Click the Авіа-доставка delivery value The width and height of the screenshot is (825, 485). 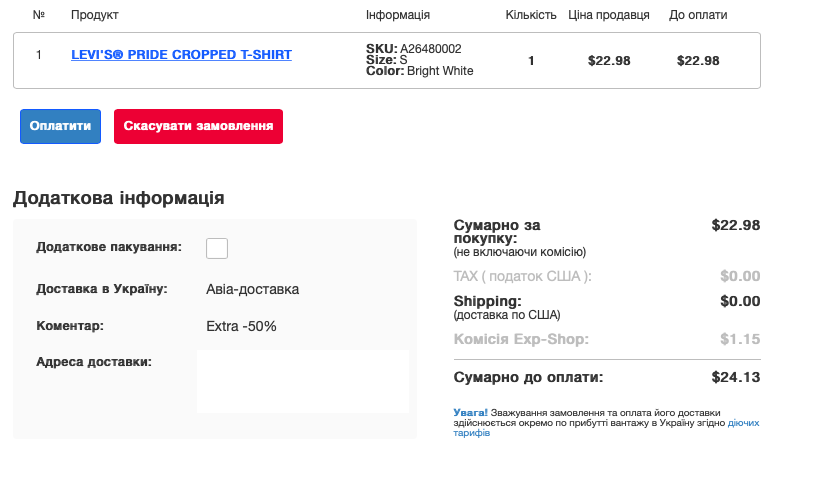pos(253,289)
